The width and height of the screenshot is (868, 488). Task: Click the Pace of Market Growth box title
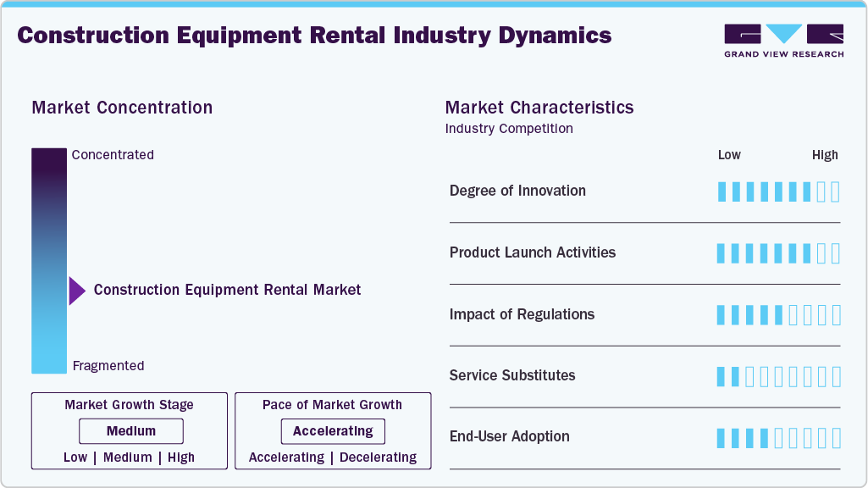tap(332, 405)
